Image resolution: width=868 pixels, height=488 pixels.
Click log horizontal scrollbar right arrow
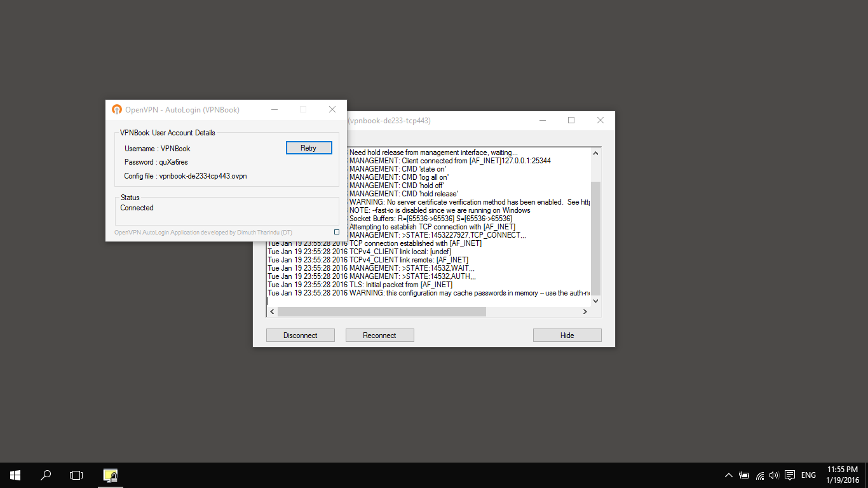coord(585,312)
